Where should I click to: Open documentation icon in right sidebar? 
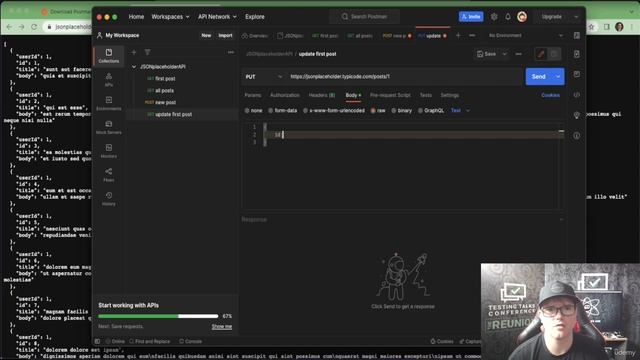(576, 54)
